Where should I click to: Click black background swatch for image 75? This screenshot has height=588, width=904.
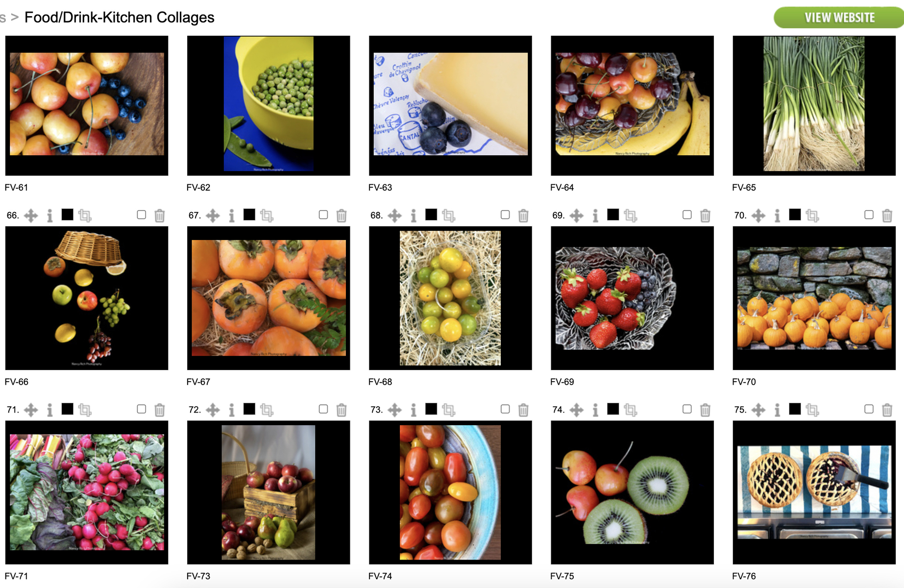coord(795,409)
